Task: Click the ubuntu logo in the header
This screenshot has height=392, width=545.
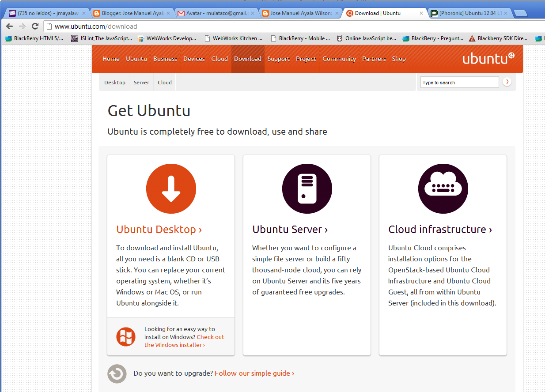Action: [x=488, y=58]
